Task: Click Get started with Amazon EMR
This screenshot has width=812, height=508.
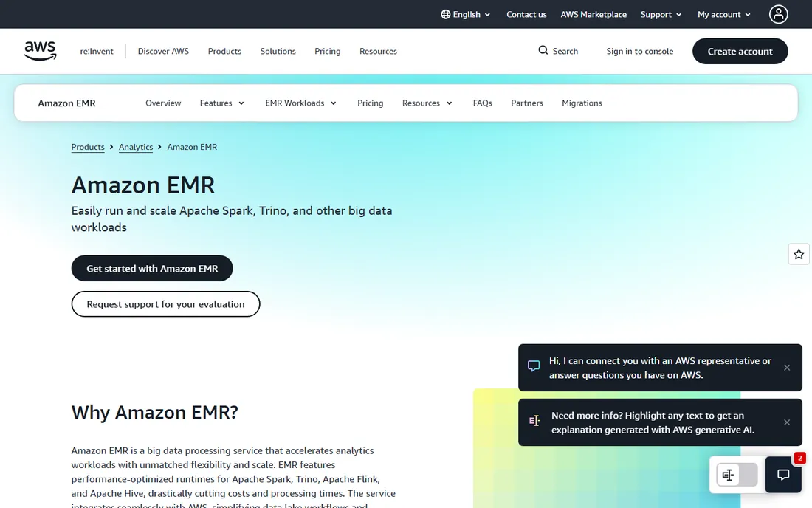Action: 152,268
